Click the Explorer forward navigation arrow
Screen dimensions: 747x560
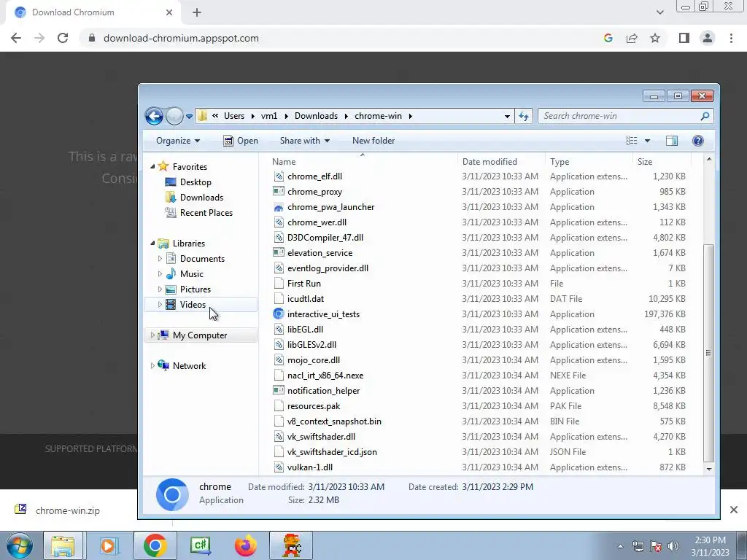pos(174,116)
